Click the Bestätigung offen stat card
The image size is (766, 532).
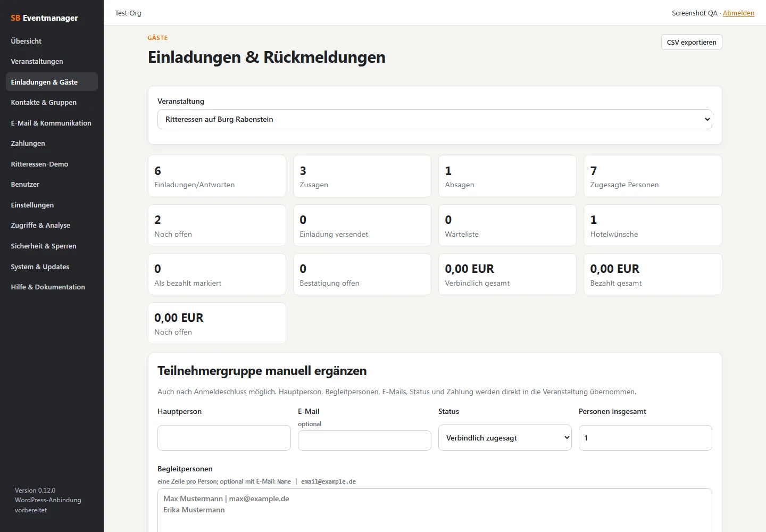(x=362, y=275)
